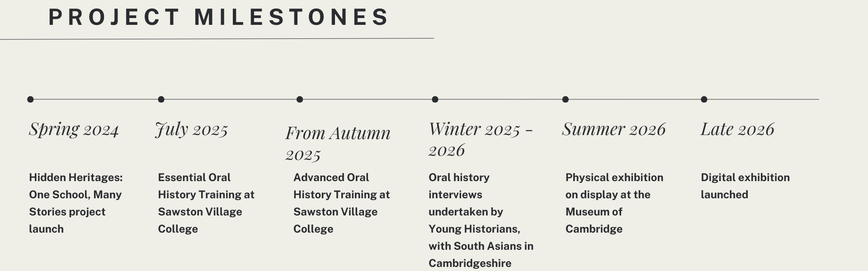This screenshot has height=271, width=868.
Task: Click the July 2025 date heading
Action: [x=191, y=129]
